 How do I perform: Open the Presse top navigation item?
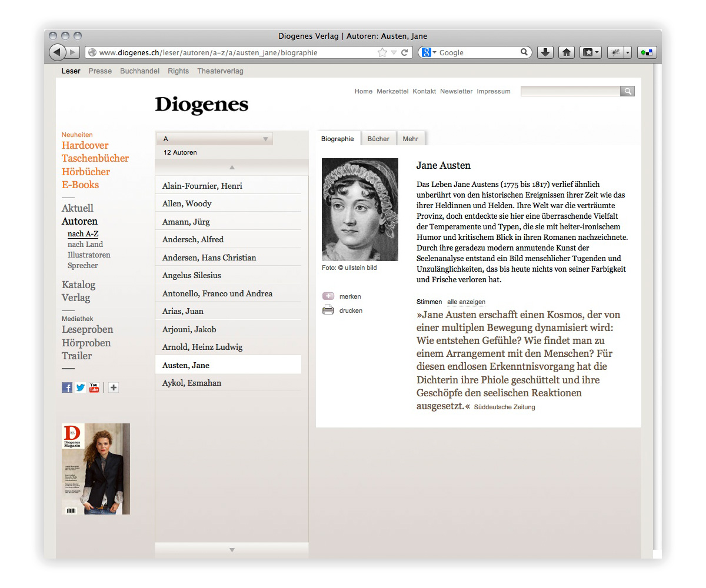tap(100, 71)
